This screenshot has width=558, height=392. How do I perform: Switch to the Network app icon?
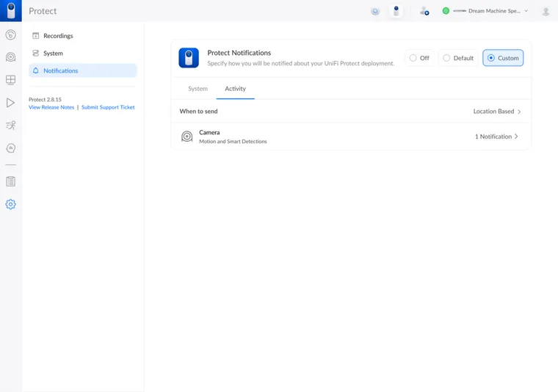[375, 12]
